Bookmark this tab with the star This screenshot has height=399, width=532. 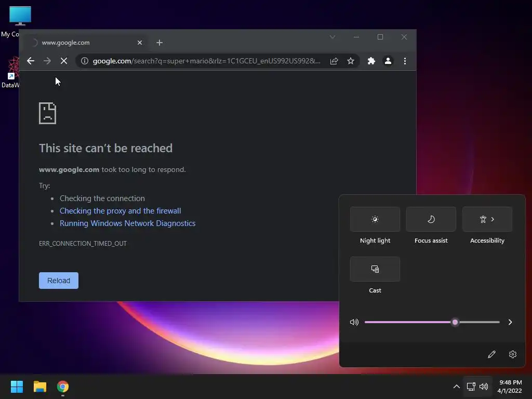351,61
